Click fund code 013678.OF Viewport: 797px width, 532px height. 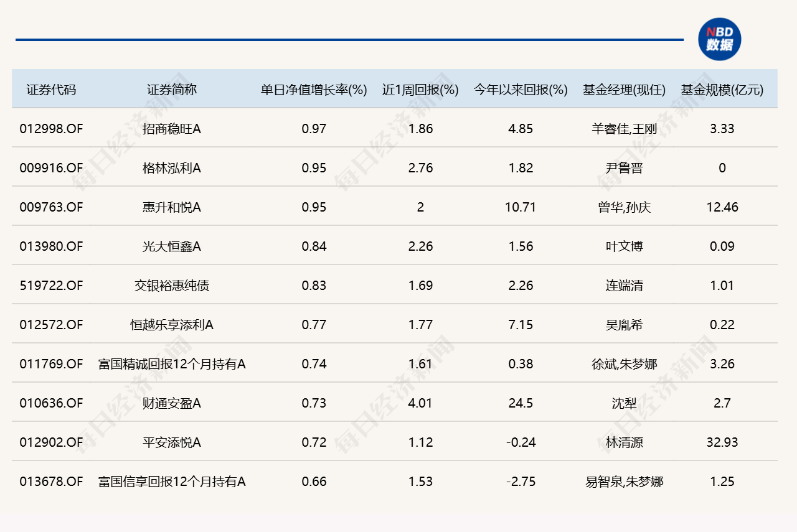pos(51,482)
